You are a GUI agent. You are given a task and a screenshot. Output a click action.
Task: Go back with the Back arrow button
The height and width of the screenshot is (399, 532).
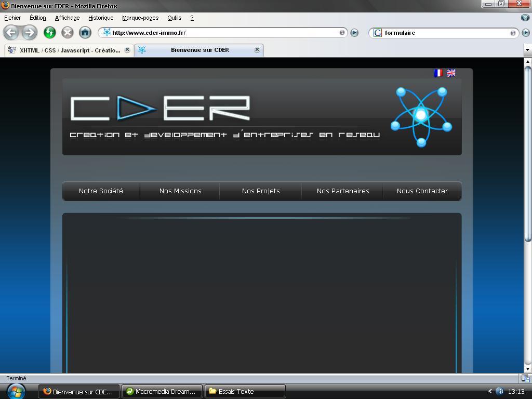(11, 33)
